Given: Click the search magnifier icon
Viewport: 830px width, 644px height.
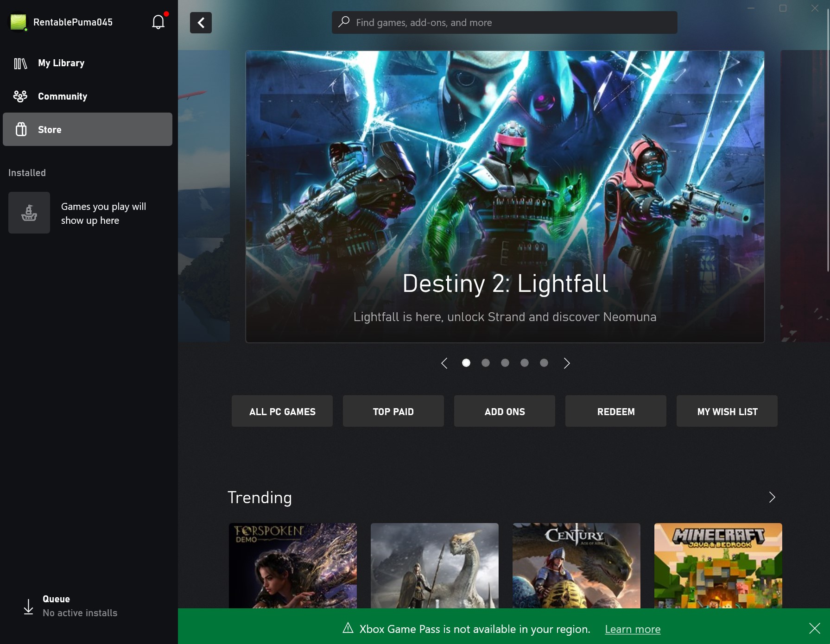Looking at the screenshot, I should click(344, 22).
